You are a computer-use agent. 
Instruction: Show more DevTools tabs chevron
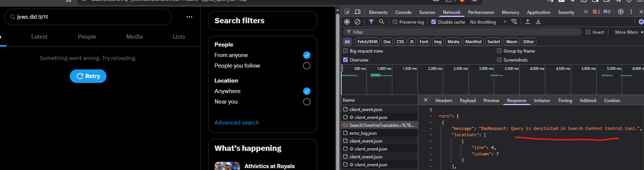[585, 12]
